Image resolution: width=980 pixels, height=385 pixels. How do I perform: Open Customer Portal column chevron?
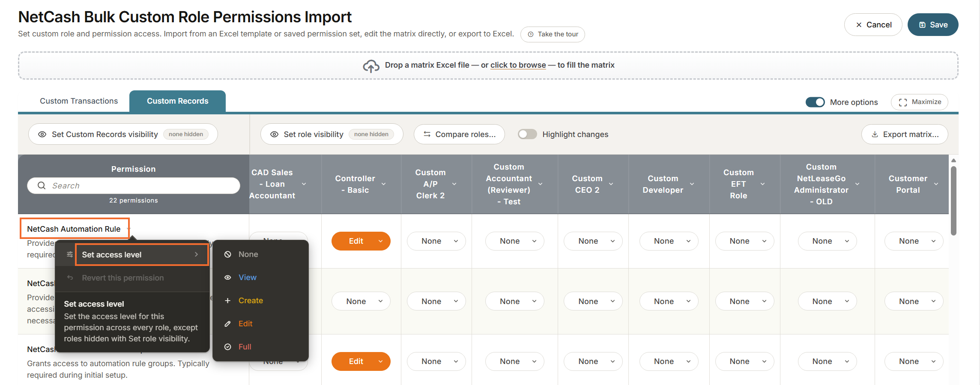pos(936,184)
